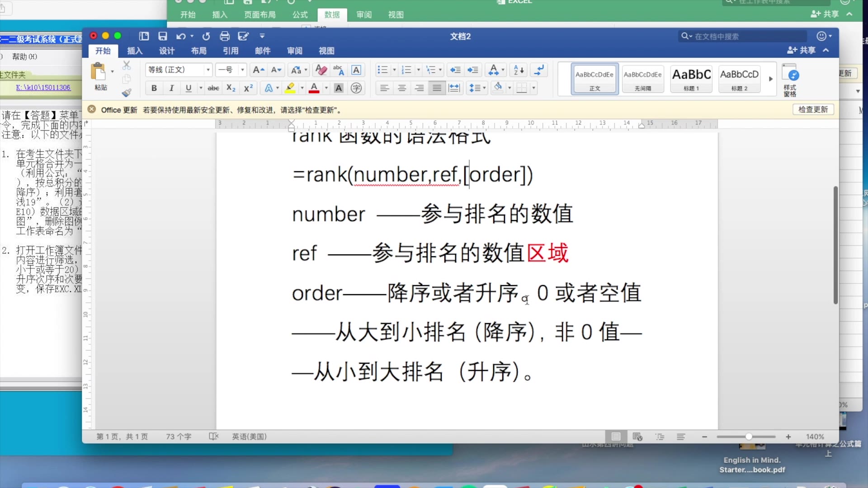The image size is (868, 488).
Task: Click the yellow text highlight color
Action: tap(290, 88)
